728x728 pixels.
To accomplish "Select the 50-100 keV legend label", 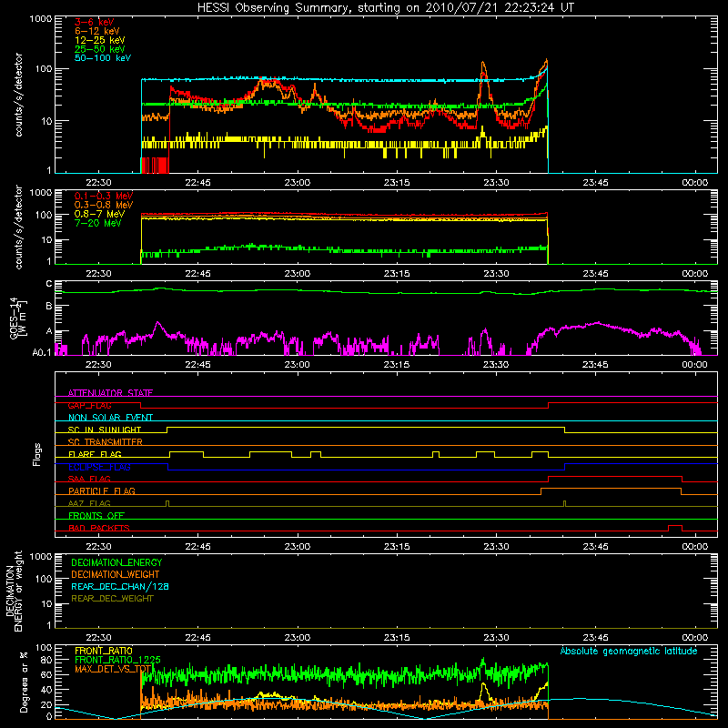I will 103,58.
